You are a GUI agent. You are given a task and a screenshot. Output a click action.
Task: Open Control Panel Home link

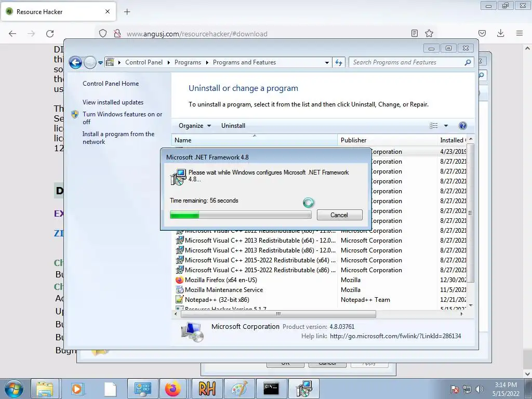(111, 84)
